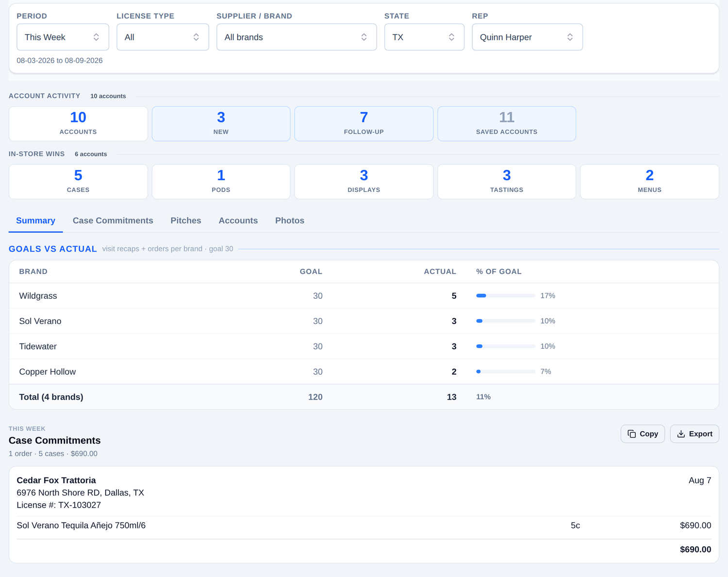728x577 pixels.
Task: Switch to the Summary tab
Action: tap(35, 221)
